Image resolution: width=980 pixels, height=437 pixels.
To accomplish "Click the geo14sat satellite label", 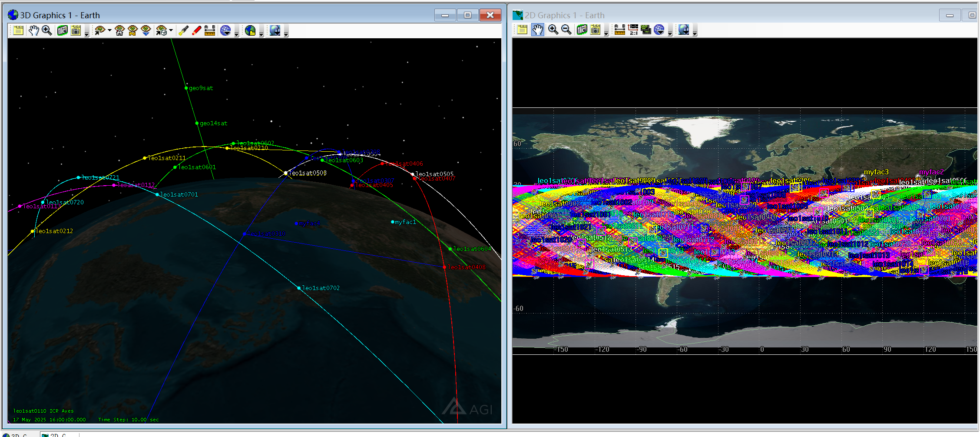I will 213,123.
